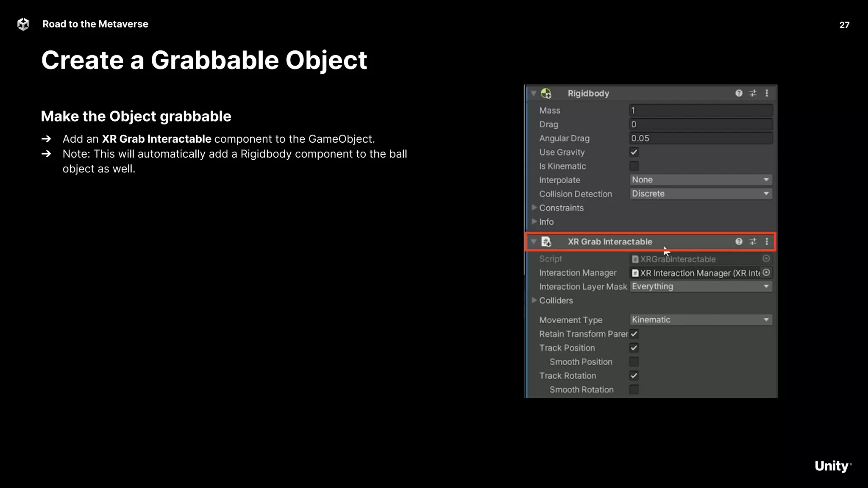
Task: Click the slide number 27
Action: click(x=844, y=25)
